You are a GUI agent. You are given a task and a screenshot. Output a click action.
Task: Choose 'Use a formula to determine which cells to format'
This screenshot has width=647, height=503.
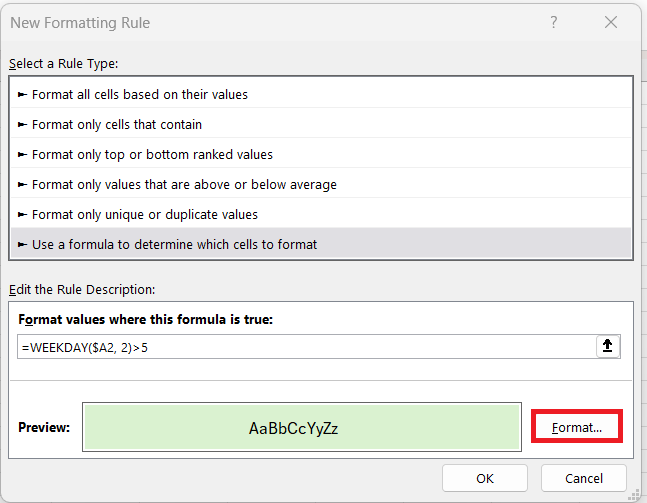pyautogui.click(x=321, y=244)
